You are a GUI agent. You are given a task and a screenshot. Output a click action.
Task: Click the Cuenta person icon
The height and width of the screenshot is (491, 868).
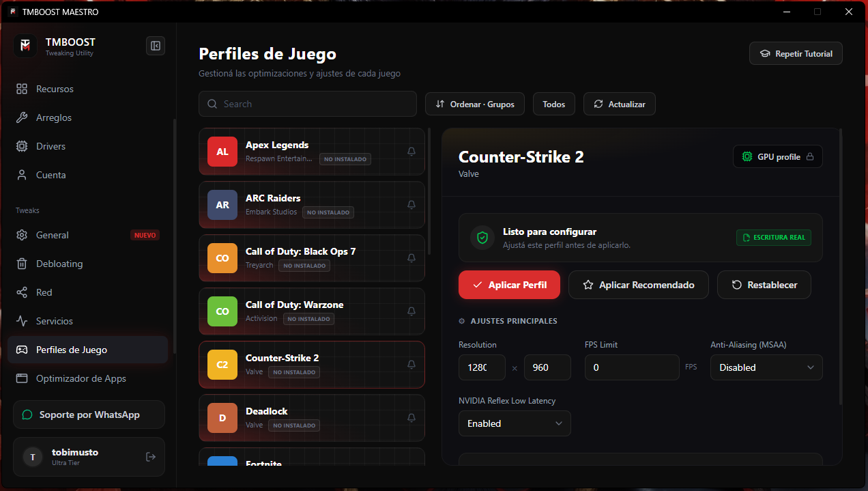[x=22, y=175]
